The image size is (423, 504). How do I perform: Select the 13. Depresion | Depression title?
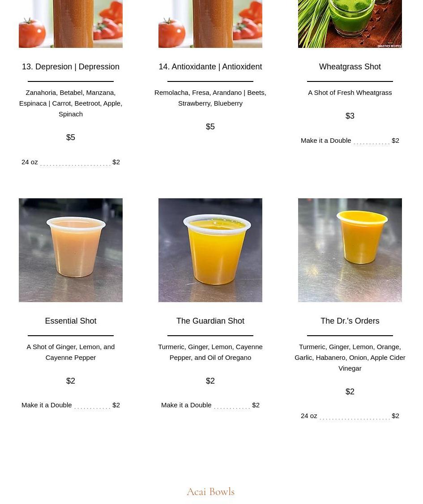(70, 67)
